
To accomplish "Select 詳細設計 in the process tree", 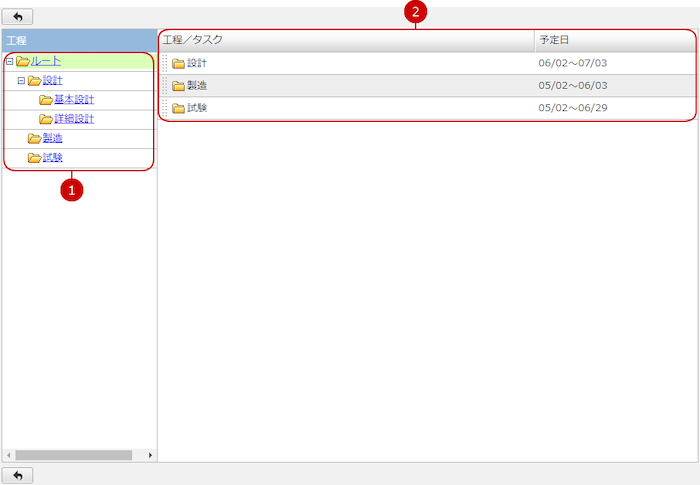I will coord(74,119).
